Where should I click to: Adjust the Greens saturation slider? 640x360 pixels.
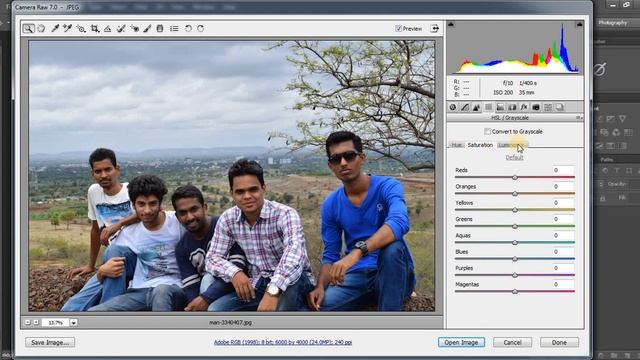point(515,226)
